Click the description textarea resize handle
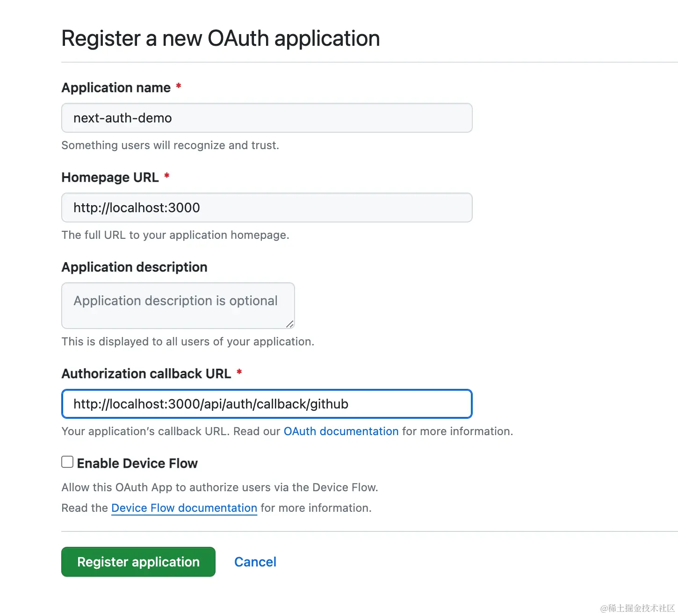This screenshot has height=616, width=678. click(290, 324)
